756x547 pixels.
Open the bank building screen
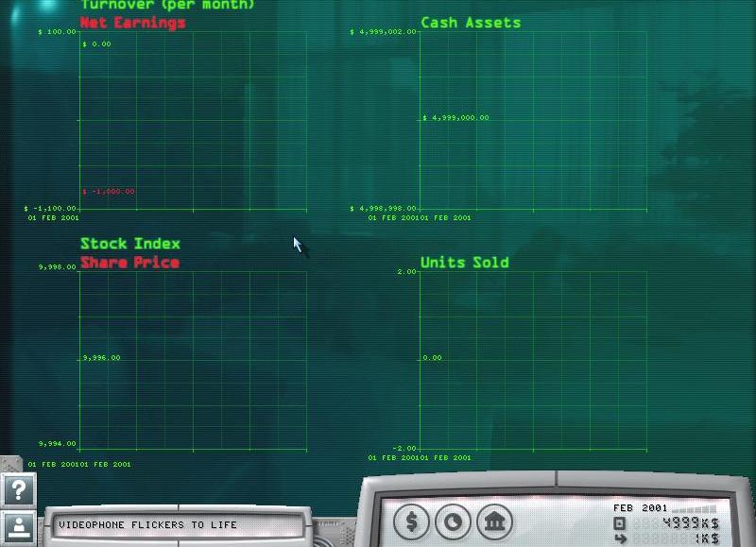pos(493,521)
